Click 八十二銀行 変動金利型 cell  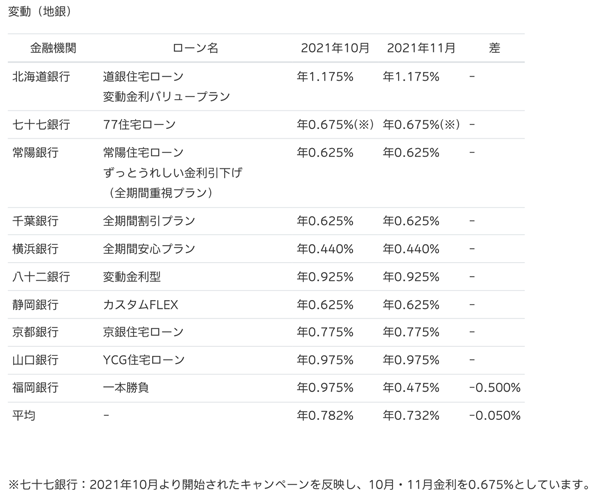pos(132,277)
